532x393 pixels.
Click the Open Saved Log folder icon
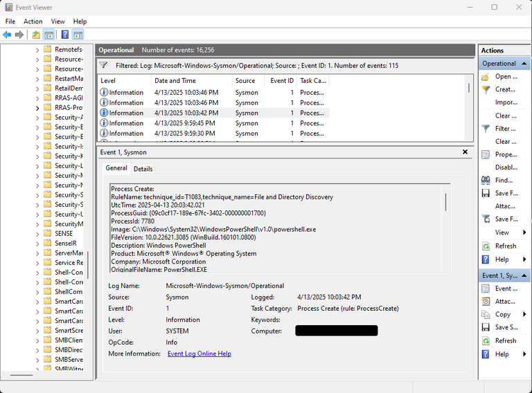(486, 77)
